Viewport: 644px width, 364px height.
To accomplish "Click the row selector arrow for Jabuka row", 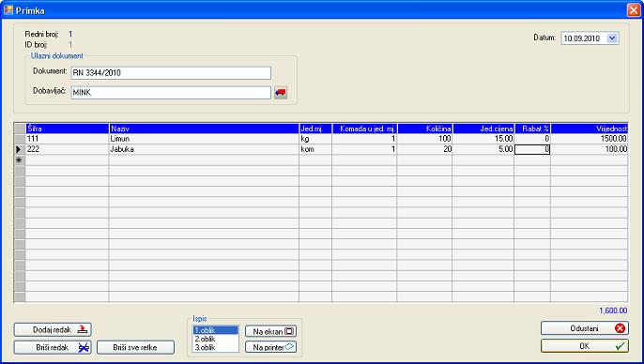I will (x=20, y=149).
